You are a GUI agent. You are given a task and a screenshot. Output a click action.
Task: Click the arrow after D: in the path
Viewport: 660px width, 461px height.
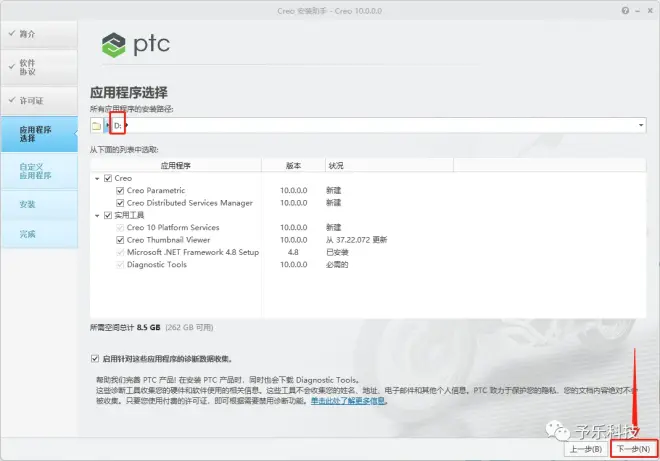tap(126, 125)
